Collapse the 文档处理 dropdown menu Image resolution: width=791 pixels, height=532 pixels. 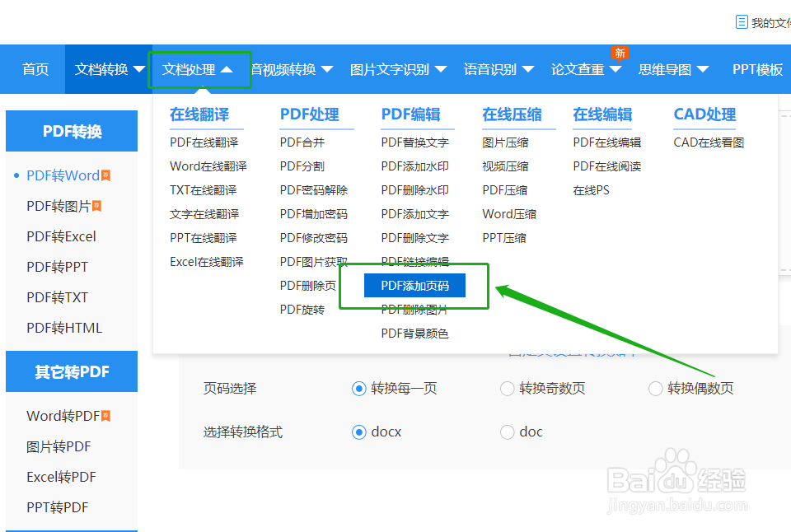[x=199, y=69]
